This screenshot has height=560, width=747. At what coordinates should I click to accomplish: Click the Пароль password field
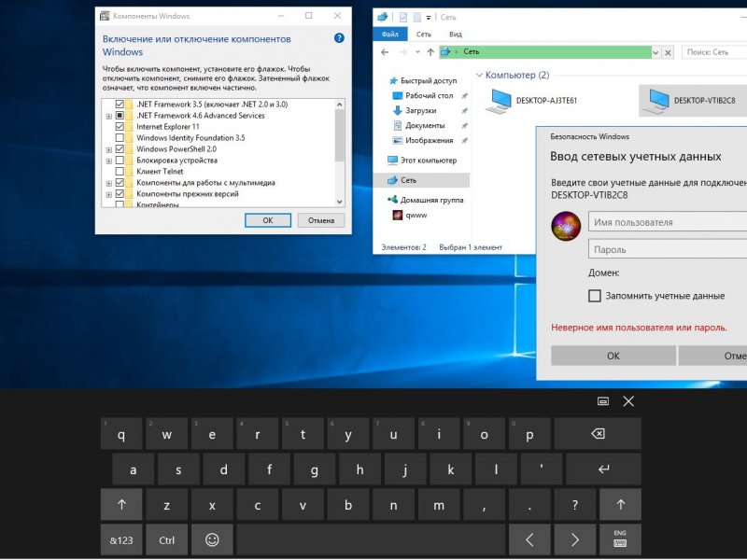pyautogui.click(x=668, y=249)
